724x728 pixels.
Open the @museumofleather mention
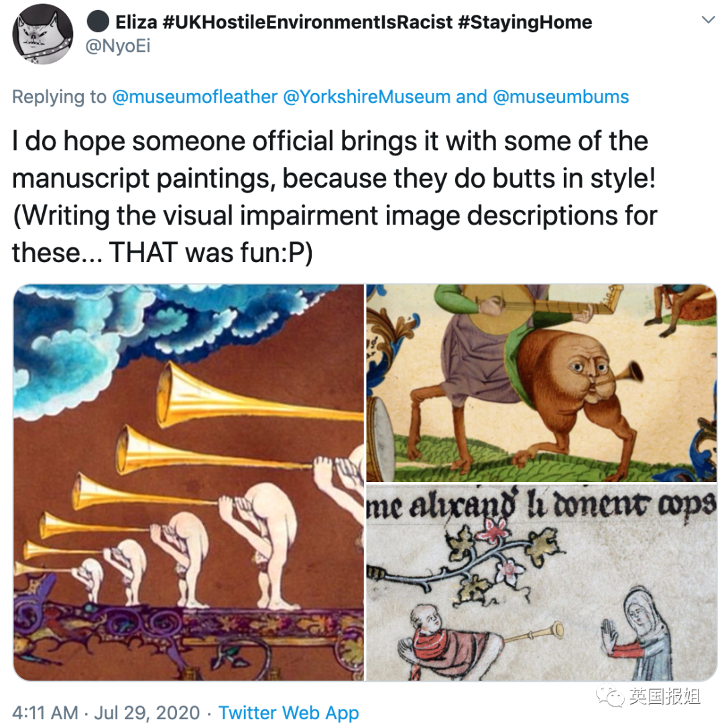(194, 97)
